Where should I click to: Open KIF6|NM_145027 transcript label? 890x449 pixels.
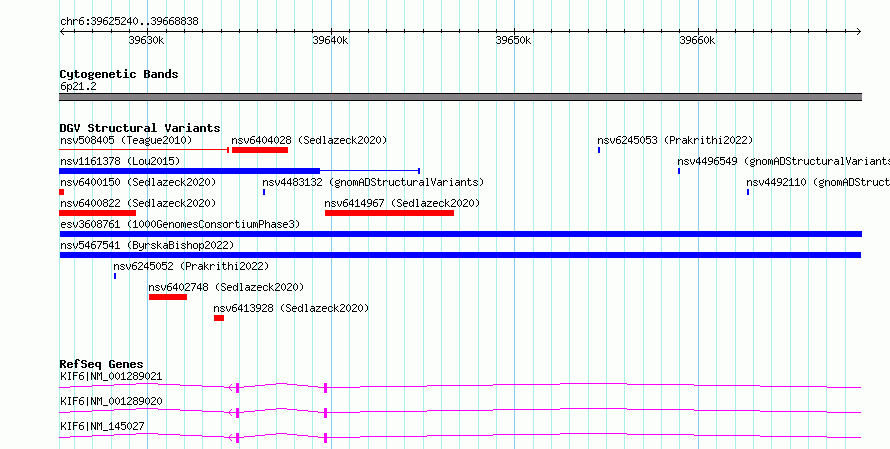pos(102,426)
